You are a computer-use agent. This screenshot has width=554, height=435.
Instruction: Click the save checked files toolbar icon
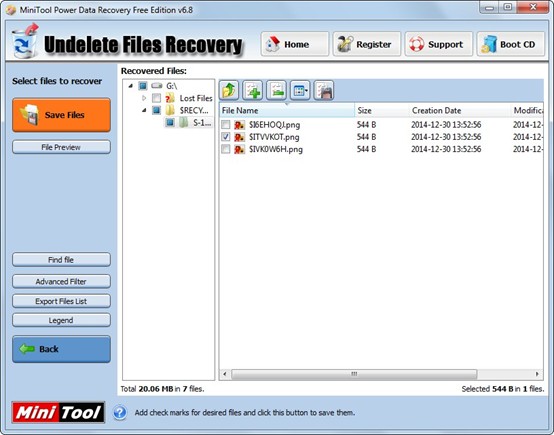click(324, 90)
